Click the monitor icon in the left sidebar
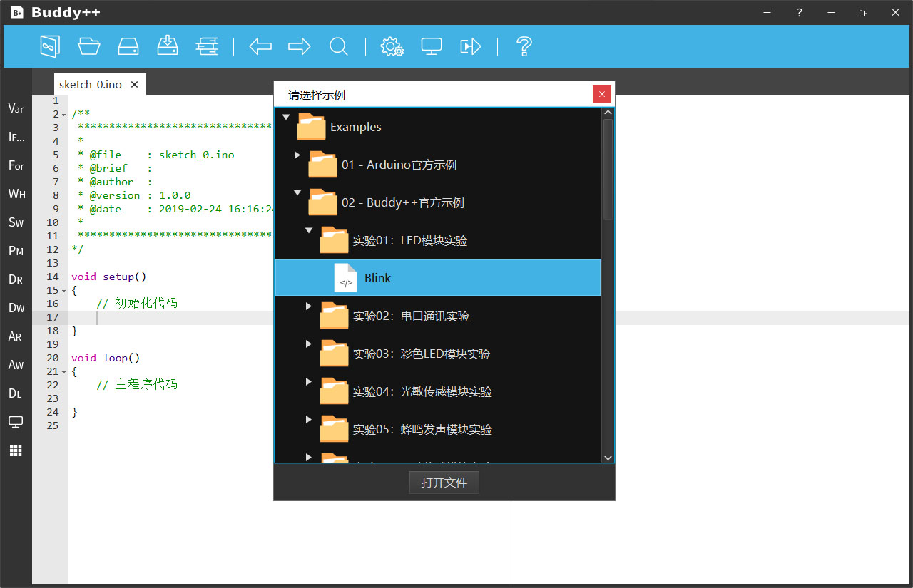 click(x=16, y=422)
